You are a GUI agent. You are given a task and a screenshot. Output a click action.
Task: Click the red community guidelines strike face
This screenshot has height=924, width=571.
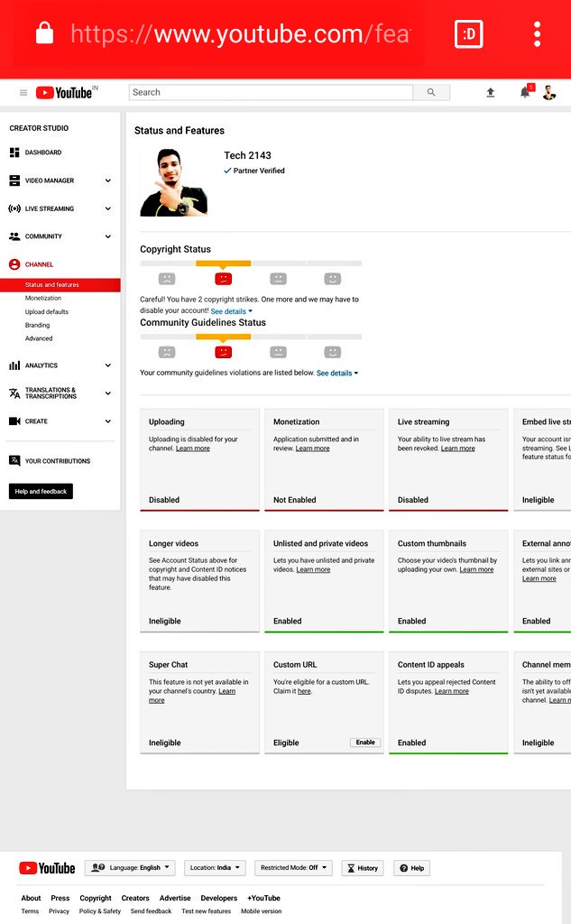click(x=224, y=353)
